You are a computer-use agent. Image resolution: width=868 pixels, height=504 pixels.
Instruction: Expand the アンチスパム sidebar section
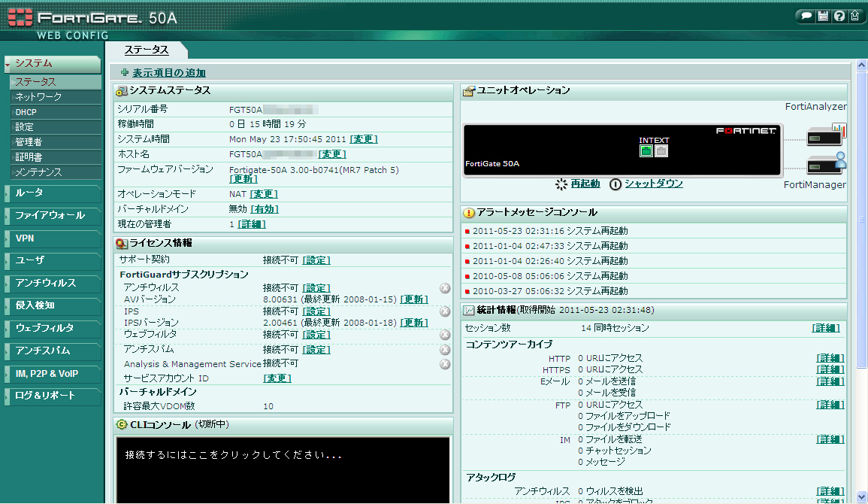[x=53, y=351]
